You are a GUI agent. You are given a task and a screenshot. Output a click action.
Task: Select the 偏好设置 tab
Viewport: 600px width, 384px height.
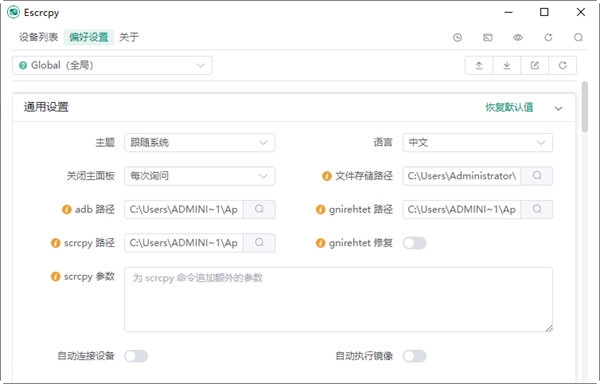pyautogui.click(x=89, y=37)
